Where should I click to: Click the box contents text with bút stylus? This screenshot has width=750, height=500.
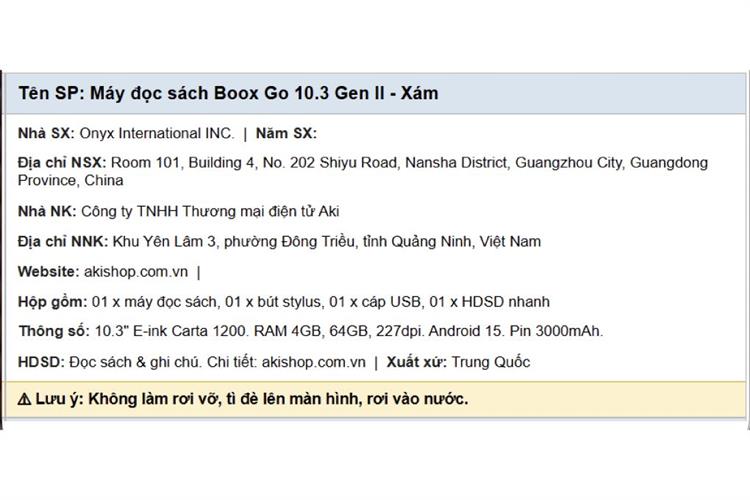[x=320, y=301]
